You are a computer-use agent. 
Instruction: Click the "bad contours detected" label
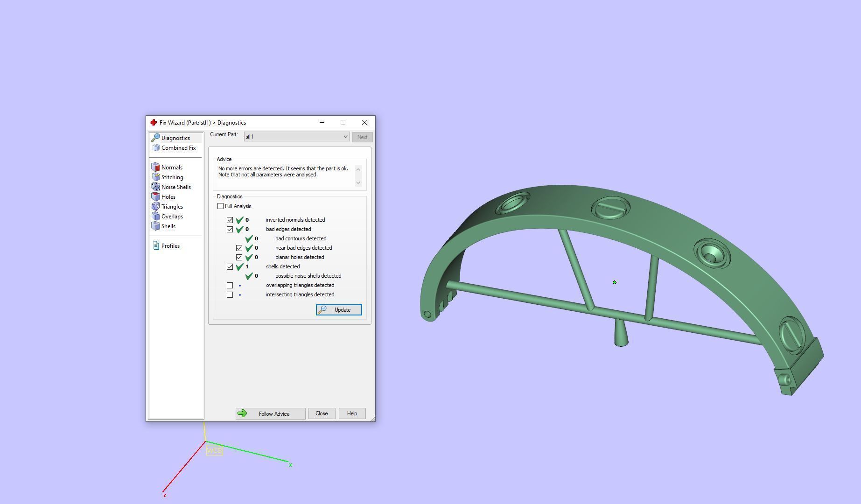pyautogui.click(x=301, y=238)
